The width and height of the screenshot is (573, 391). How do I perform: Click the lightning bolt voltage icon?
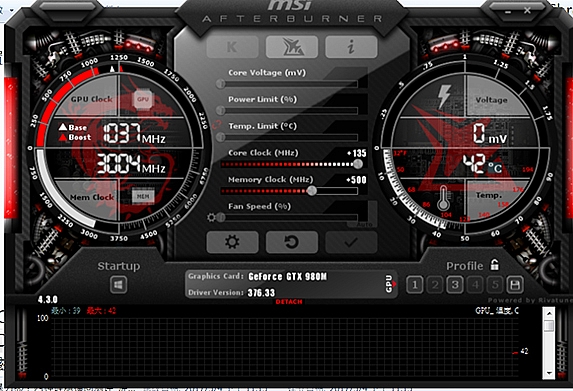(444, 97)
